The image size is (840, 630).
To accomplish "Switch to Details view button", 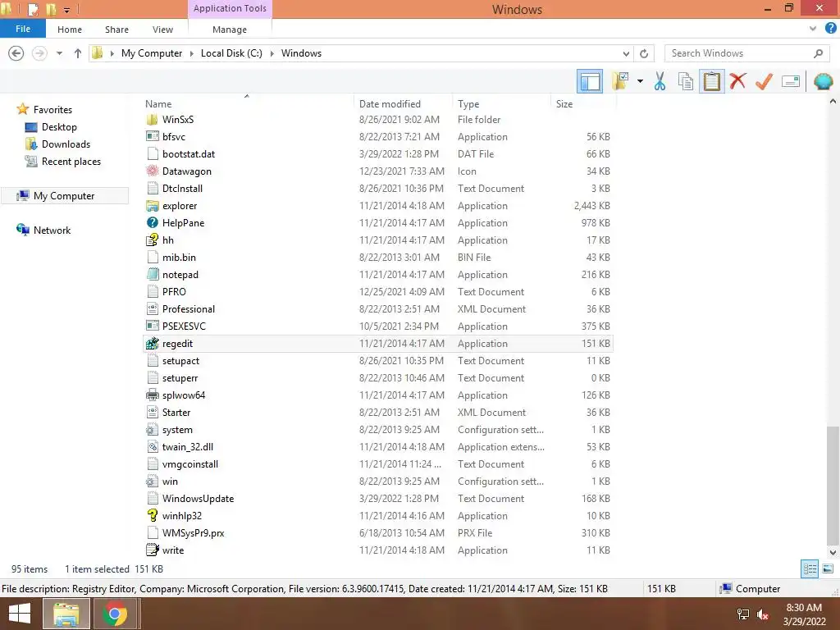I will coord(810,568).
